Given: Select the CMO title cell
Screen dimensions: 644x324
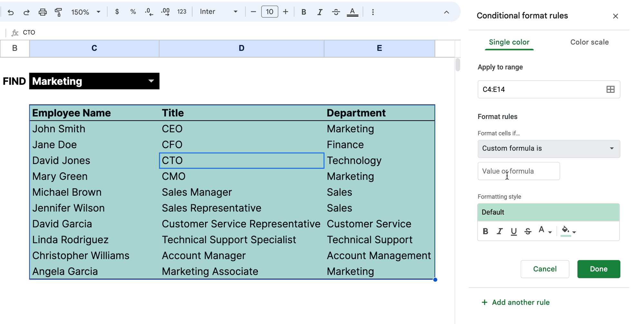Looking at the screenshot, I should pyautogui.click(x=241, y=176).
